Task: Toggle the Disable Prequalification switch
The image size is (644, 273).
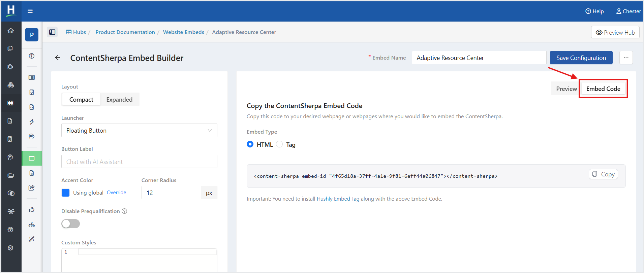Action: (71, 224)
